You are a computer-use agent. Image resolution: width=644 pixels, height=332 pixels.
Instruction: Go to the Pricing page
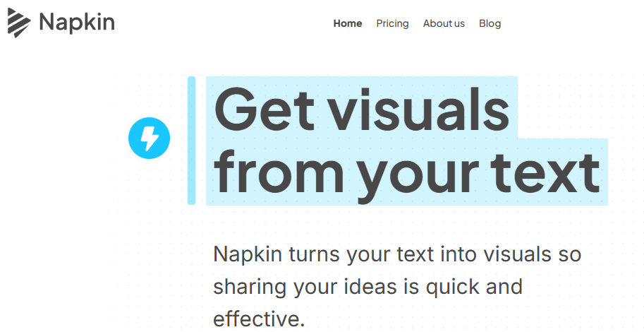(x=392, y=23)
